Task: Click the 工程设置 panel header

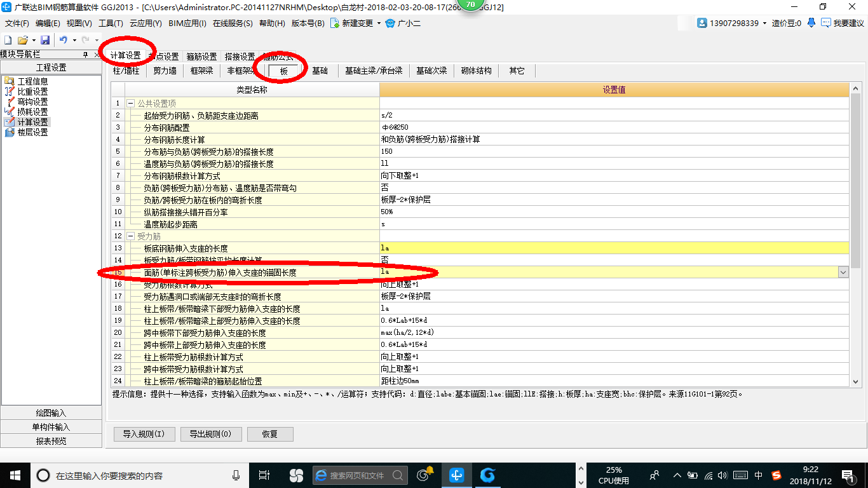Action: pos(51,67)
